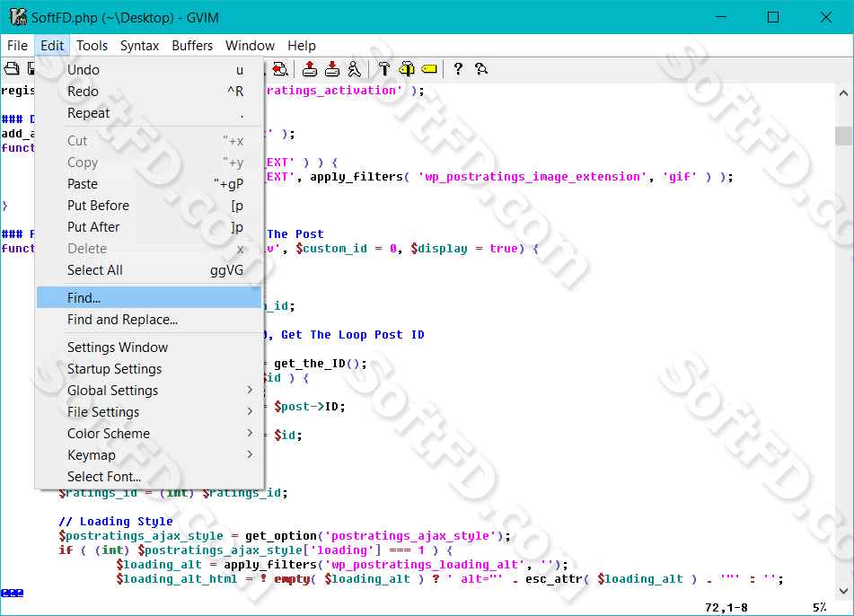Choose Startup Settings entry
The width and height of the screenshot is (854, 616).
coord(149,369)
